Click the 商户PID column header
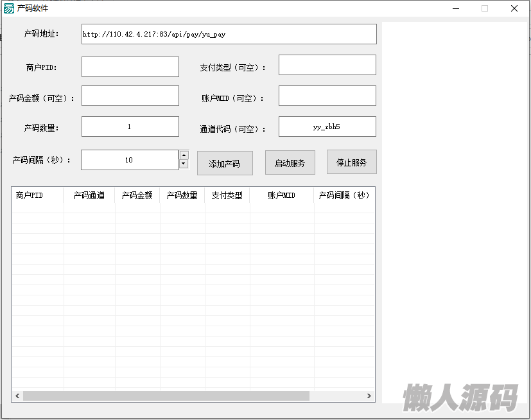 [38, 195]
